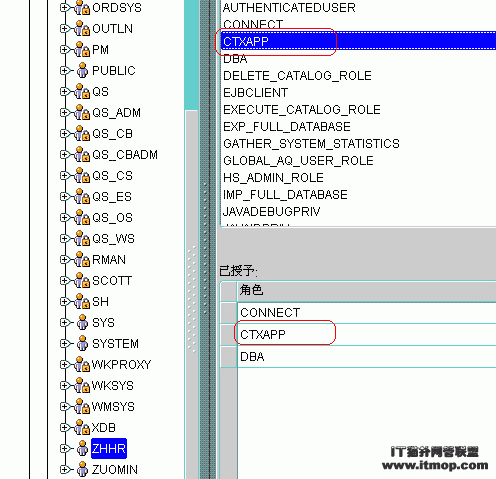This screenshot has width=496, height=479.
Task: Expand the XDB user node
Action: [x=64, y=428]
